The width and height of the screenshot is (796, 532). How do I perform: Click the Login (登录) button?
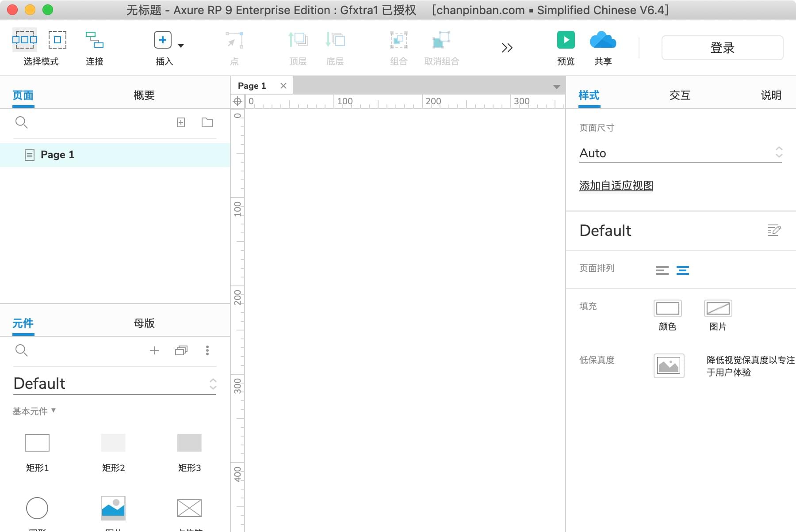(x=722, y=48)
